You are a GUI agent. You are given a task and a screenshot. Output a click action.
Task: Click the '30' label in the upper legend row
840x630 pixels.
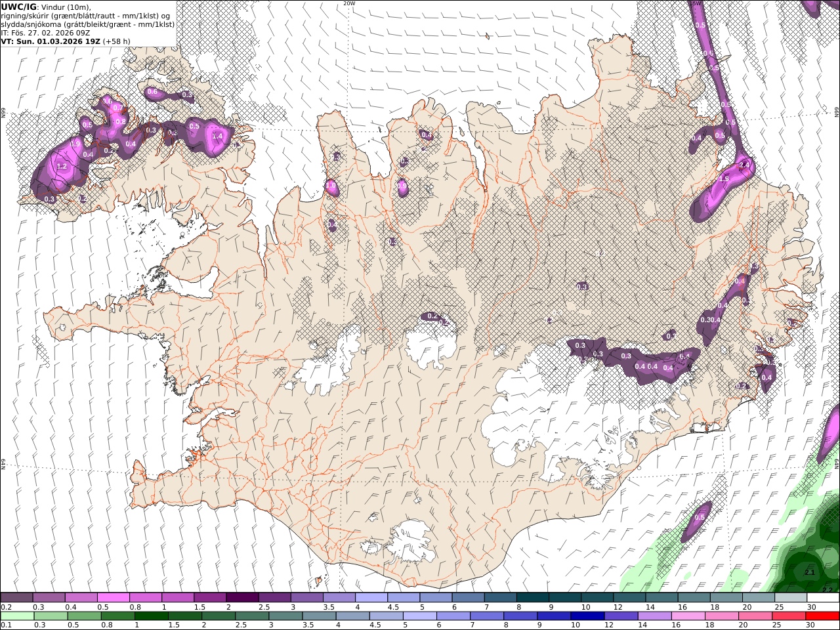click(812, 607)
